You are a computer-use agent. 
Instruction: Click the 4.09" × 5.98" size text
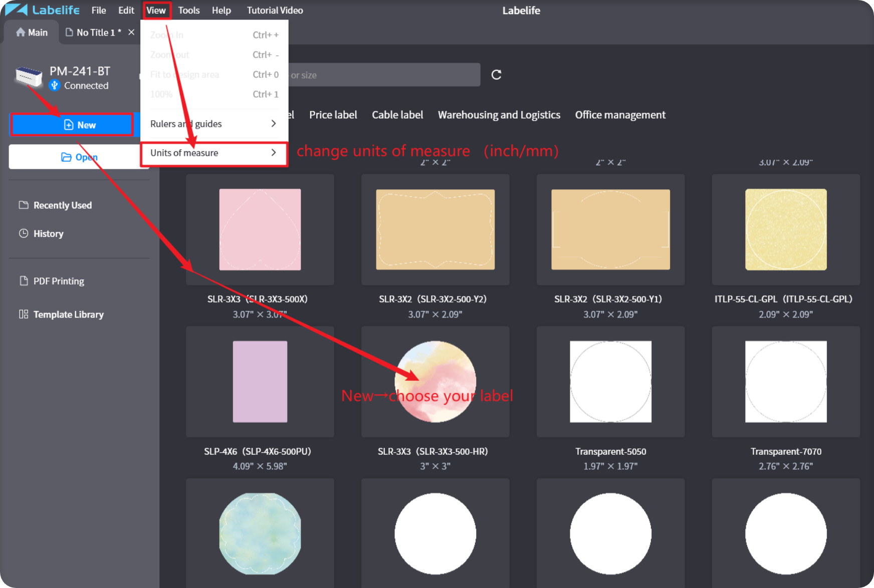pos(260,466)
